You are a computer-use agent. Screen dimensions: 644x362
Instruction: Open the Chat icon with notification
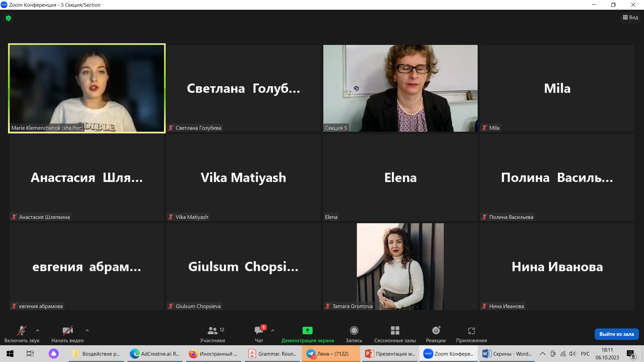pos(259,330)
